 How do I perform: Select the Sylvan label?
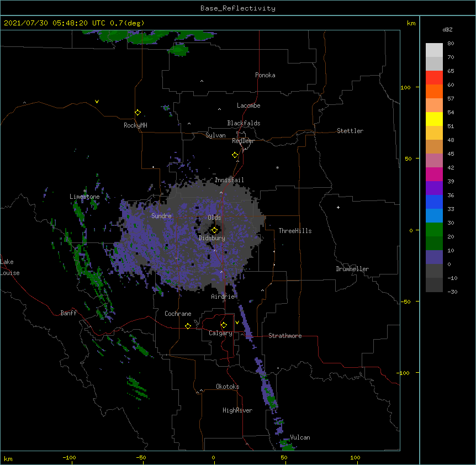215,135
